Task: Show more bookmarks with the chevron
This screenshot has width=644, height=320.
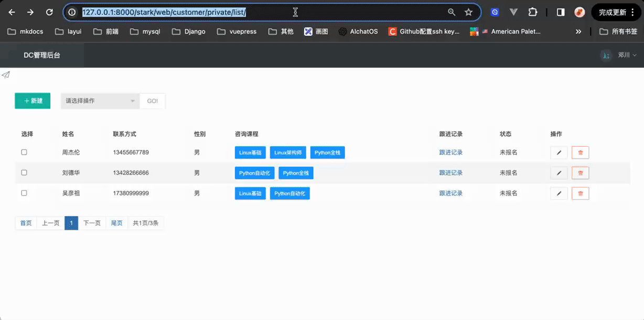Action: coord(578,31)
